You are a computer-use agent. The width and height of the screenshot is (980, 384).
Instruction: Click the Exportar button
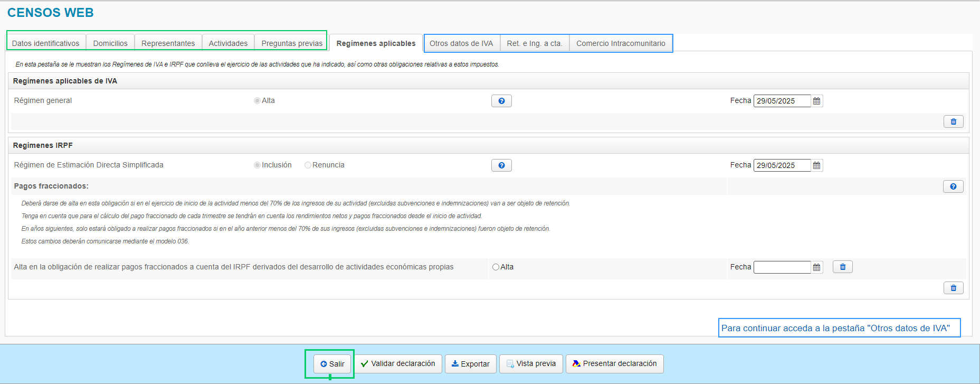coord(470,364)
